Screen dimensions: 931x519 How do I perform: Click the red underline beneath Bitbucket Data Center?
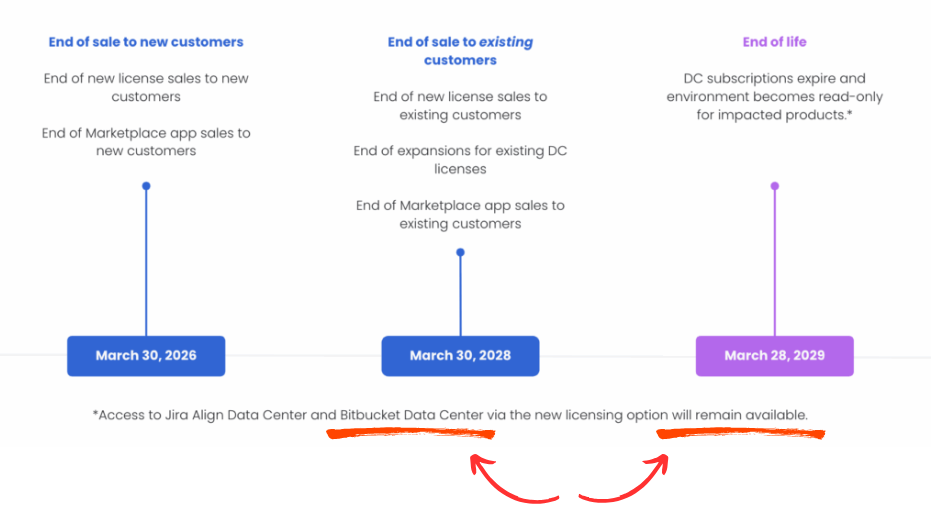tap(410, 434)
